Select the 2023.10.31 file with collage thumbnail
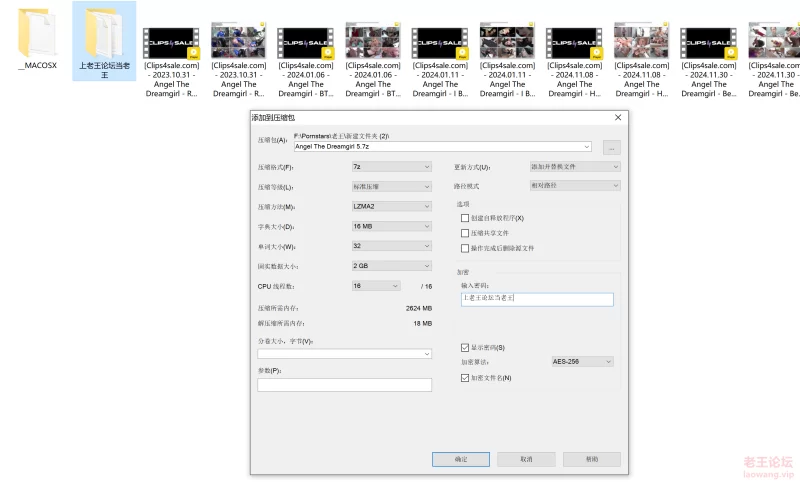 (239, 61)
